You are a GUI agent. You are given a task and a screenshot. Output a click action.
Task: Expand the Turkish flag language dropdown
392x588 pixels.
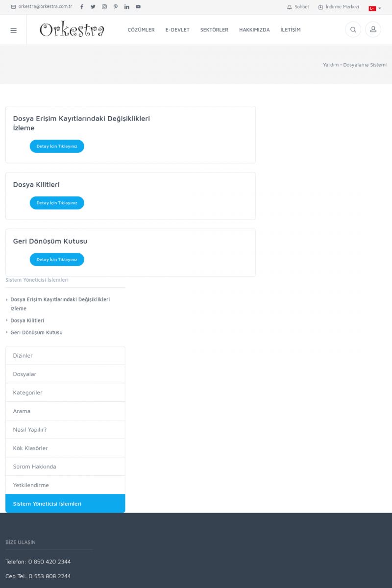(x=375, y=8)
